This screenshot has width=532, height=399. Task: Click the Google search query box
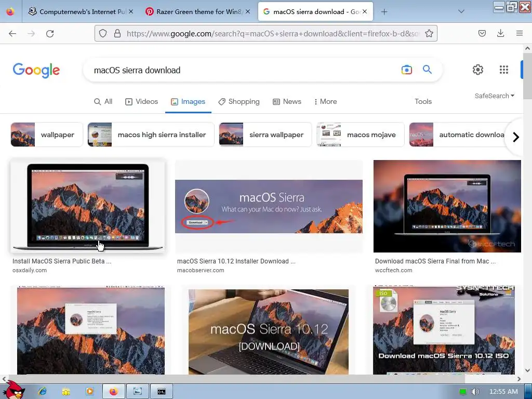tap(244, 70)
